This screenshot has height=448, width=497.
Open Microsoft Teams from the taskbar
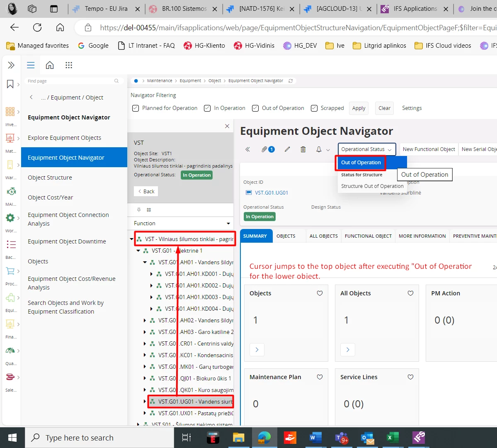point(342,438)
